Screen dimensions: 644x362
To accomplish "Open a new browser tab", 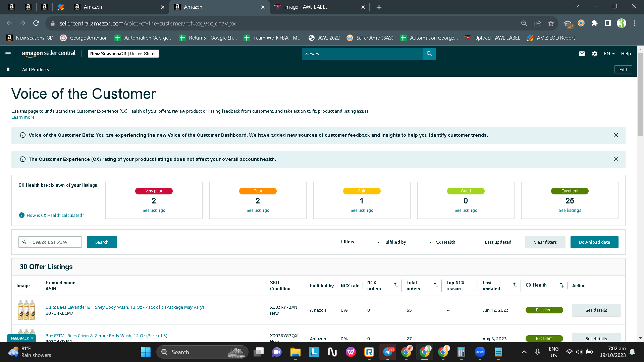I will (x=379, y=7).
